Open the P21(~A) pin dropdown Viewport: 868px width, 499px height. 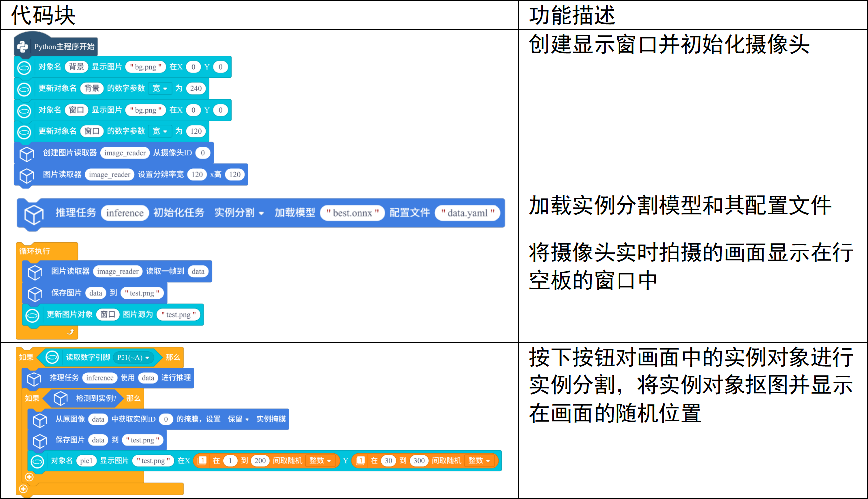133,358
